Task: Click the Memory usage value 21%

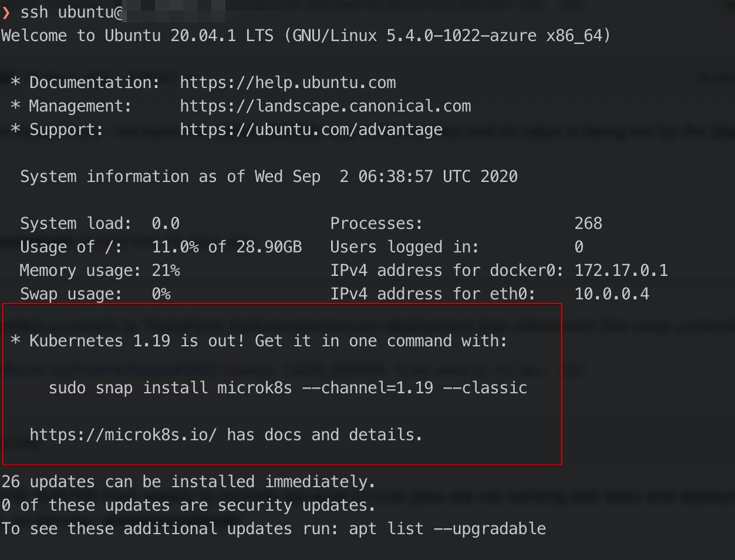Action: coord(166,271)
